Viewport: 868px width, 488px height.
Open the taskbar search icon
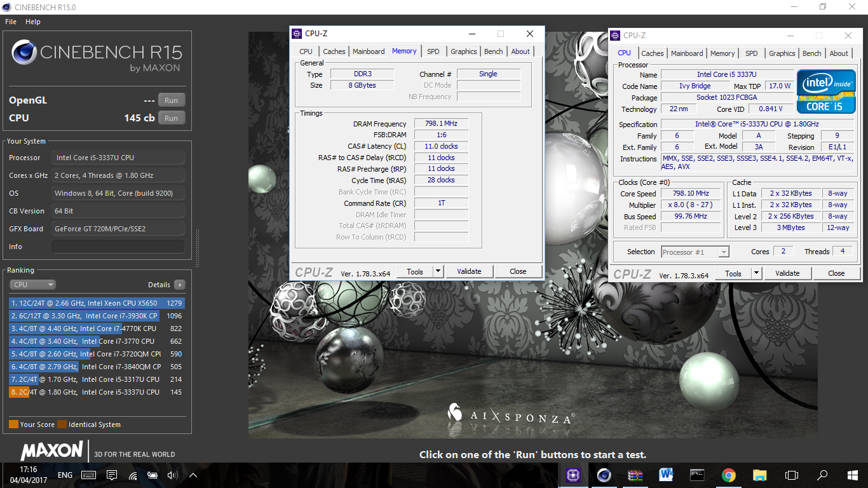(822, 475)
